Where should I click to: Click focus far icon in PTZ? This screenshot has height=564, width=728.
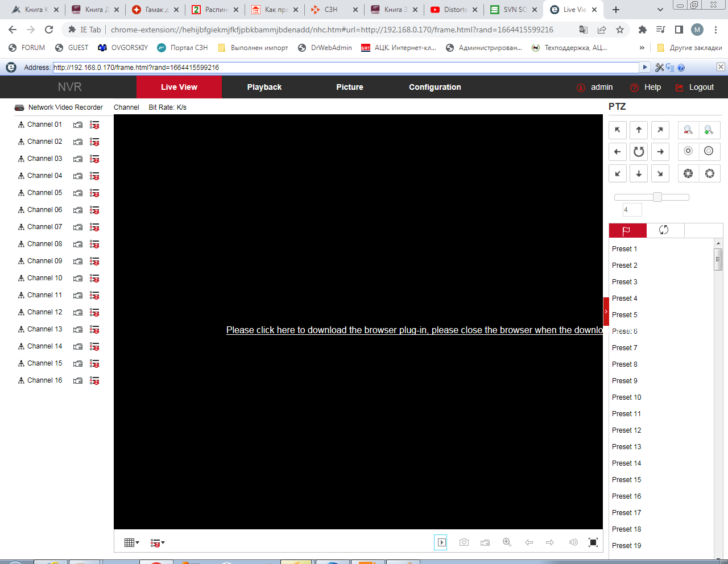tap(709, 151)
